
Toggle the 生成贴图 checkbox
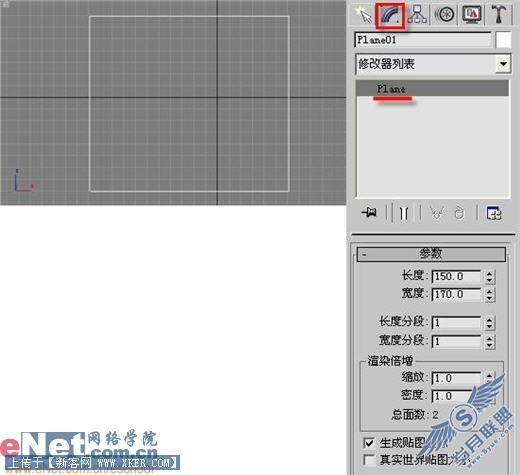click(x=369, y=443)
